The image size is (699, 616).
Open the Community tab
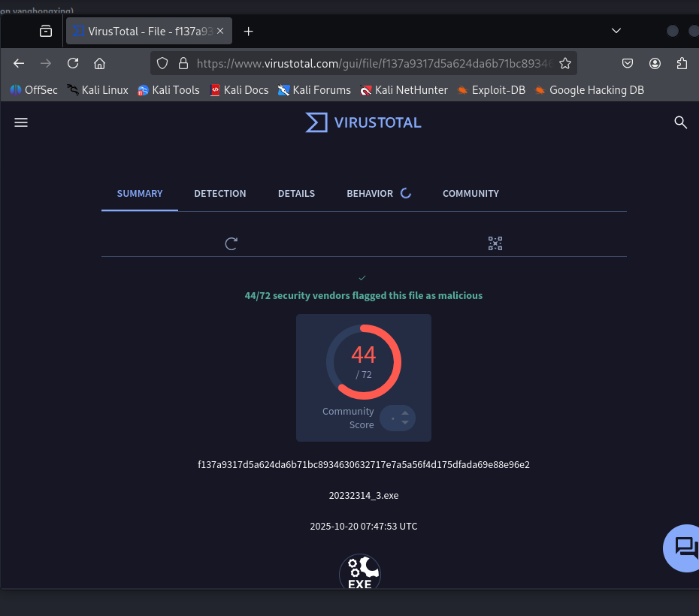(471, 194)
